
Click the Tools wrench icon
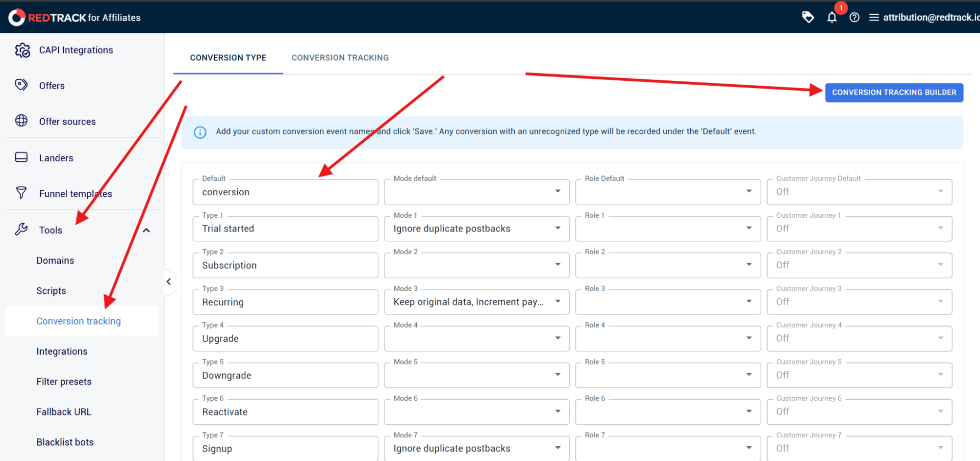pyautogui.click(x=21, y=229)
